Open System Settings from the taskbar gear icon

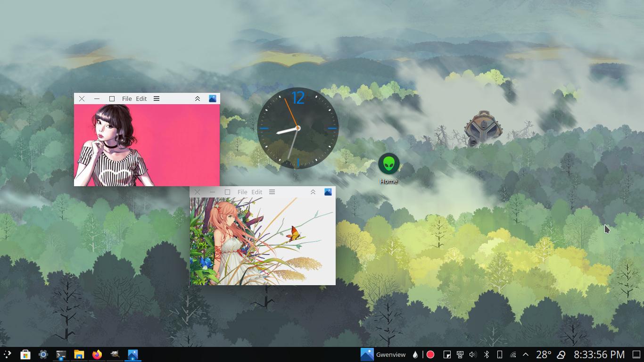click(x=43, y=354)
